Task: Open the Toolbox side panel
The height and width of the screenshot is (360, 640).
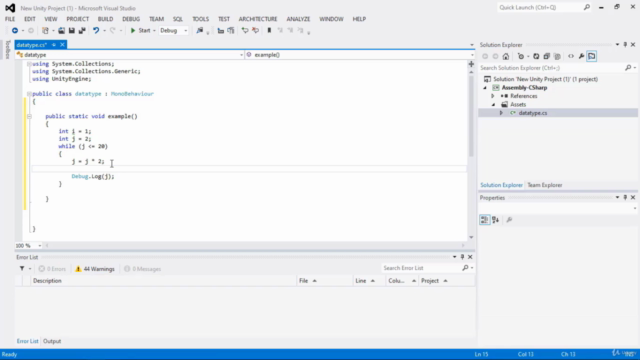Action: click(7, 49)
